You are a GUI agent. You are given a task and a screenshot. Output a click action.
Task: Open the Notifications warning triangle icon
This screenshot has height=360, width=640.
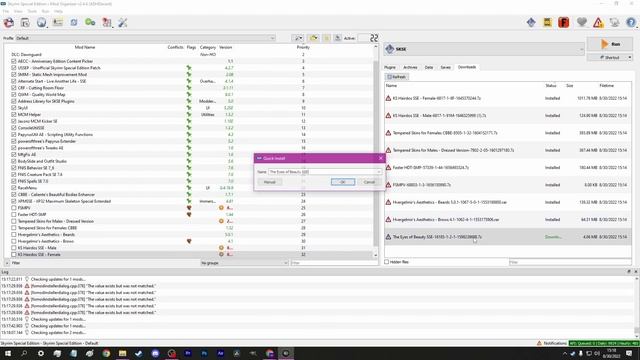[598, 22]
